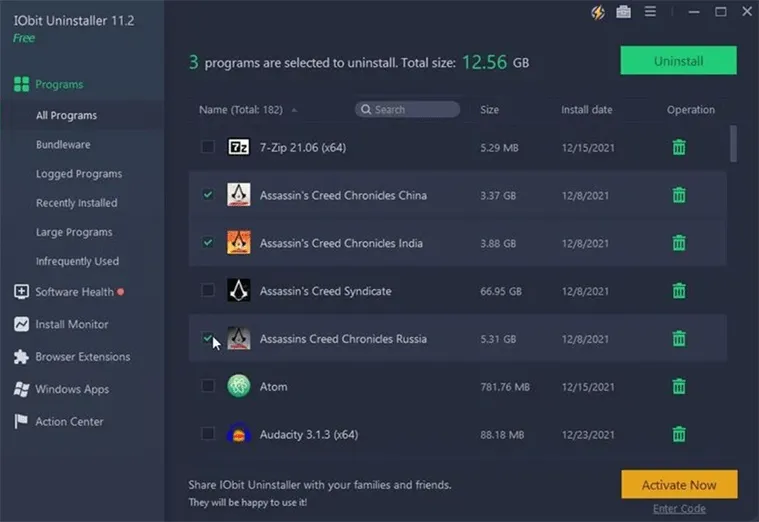
Task: Click the Assassins Creed Chronicles Russia icon
Action: click(239, 338)
